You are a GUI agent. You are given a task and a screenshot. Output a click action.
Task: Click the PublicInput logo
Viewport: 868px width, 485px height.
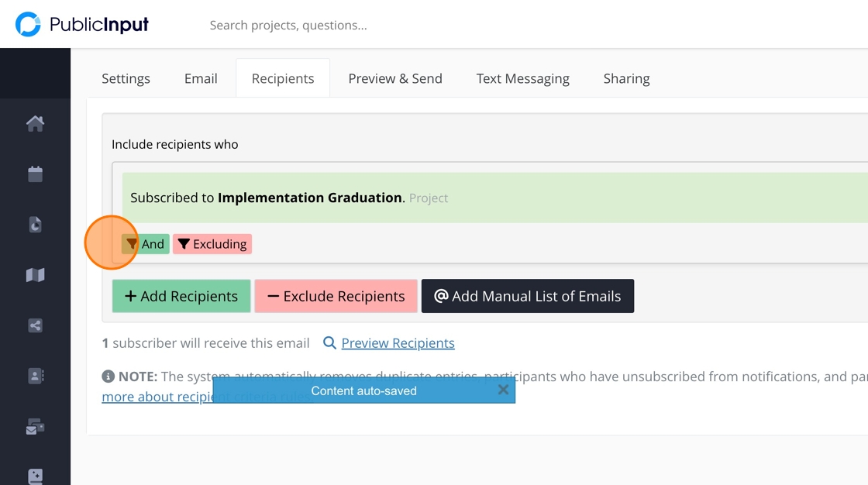point(82,25)
